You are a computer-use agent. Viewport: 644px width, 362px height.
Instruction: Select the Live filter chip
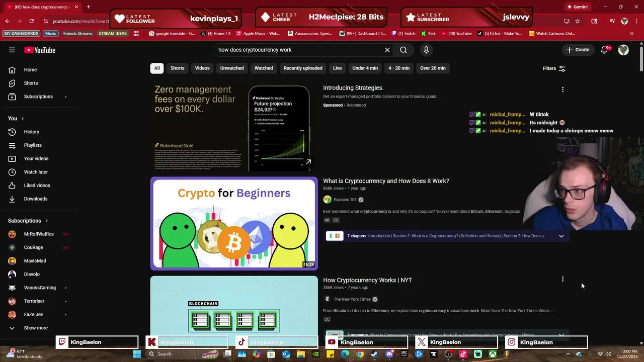coord(337,68)
